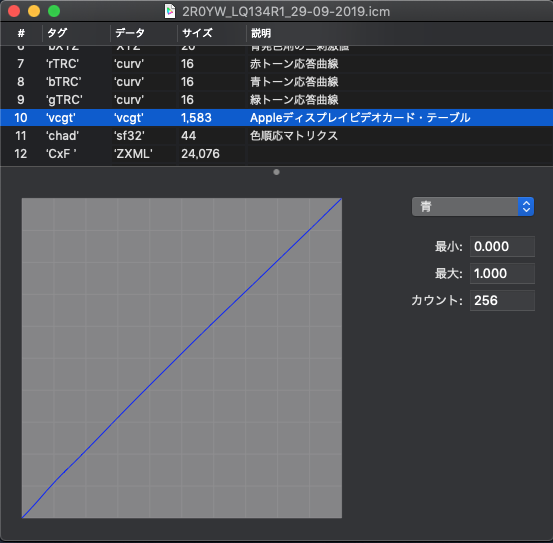Click the split view divider handle dot
The width and height of the screenshot is (553, 543).
coord(276,172)
